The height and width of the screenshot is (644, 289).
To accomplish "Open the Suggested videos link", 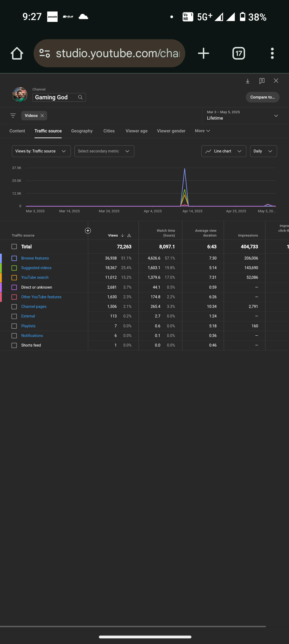I will pos(36,268).
